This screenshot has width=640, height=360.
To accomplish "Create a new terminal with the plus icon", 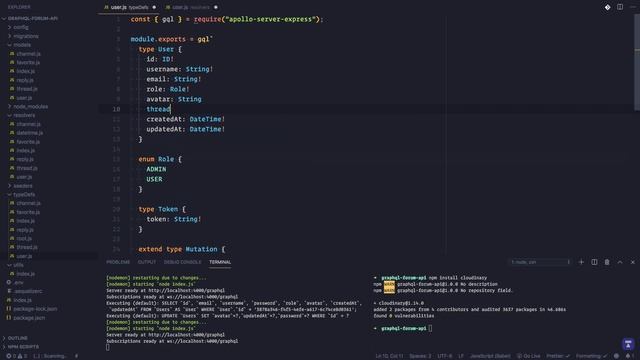I will tap(581, 262).
